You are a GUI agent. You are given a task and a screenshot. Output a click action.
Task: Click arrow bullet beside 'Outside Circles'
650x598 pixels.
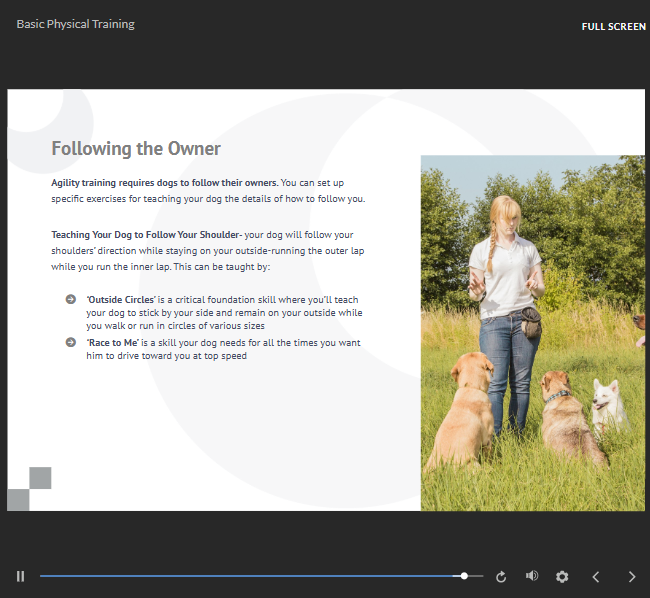click(70, 299)
